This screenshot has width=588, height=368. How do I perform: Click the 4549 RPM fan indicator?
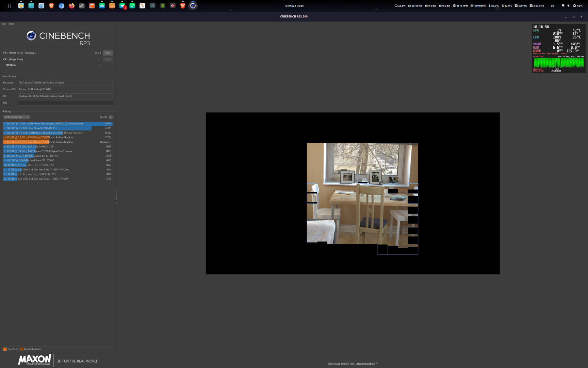(x=478, y=6)
